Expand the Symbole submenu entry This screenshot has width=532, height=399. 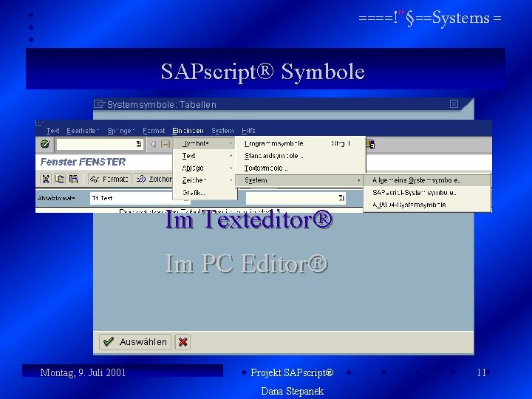point(205,143)
